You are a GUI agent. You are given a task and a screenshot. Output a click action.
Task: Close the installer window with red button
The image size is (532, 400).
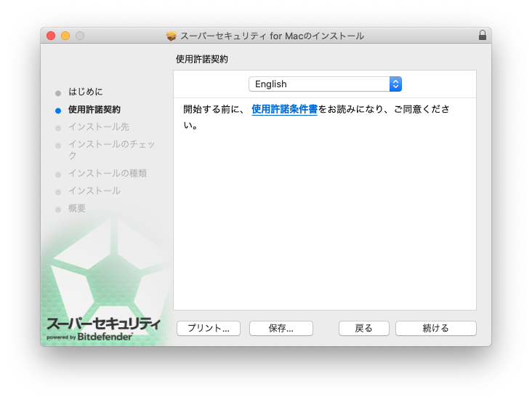pyautogui.click(x=51, y=36)
